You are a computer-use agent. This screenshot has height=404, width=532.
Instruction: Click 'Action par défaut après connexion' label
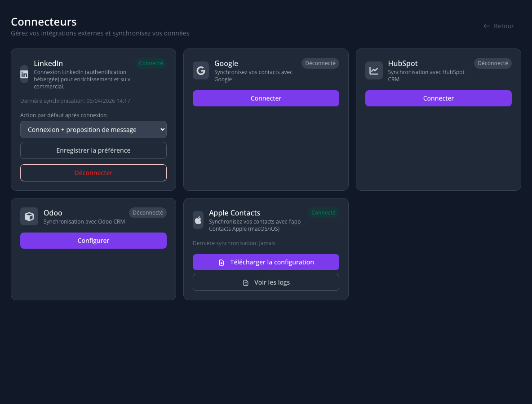(63, 115)
